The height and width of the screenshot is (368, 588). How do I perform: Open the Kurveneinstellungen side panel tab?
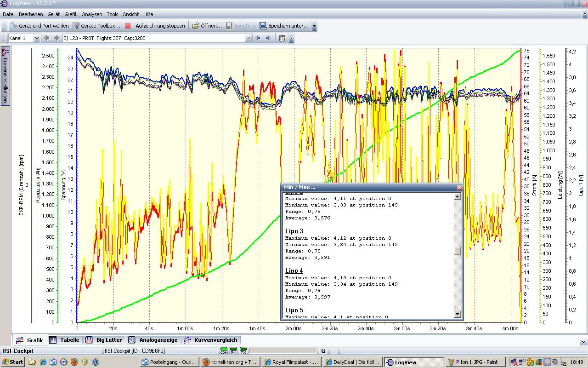pyautogui.click(x=5, y=76)
